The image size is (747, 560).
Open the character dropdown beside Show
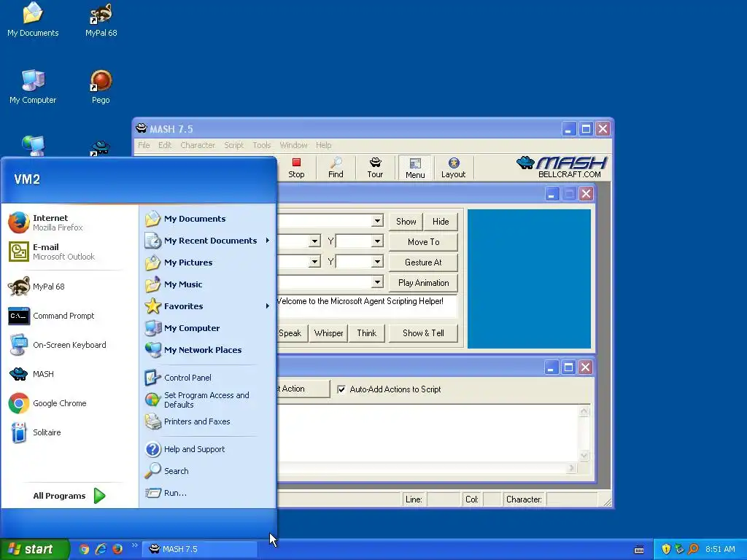377,221
